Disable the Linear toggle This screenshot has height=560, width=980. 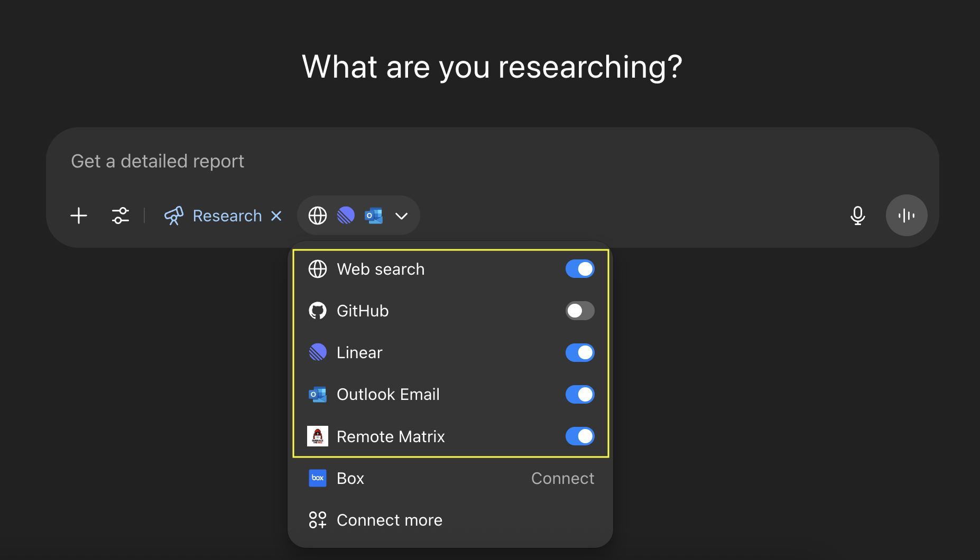click(580, 352)
